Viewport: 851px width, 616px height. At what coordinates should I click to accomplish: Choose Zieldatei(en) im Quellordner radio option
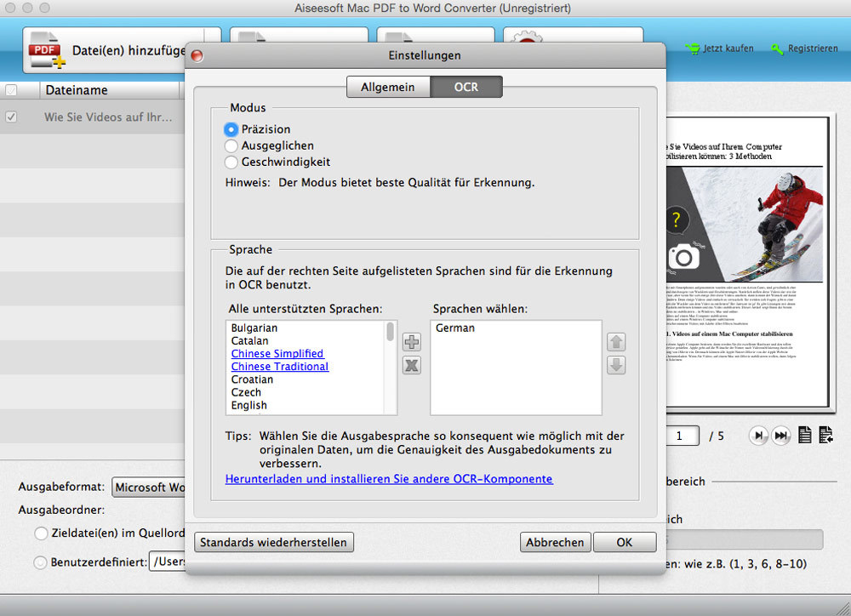[x=41, y=533]
